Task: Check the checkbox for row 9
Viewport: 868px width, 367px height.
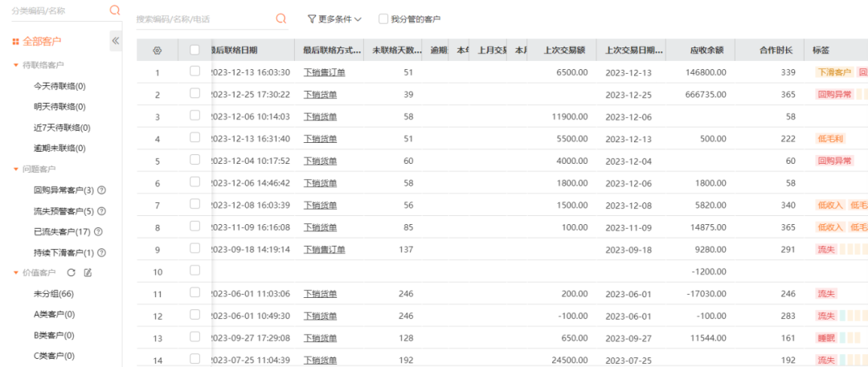Action: (194, 248)
